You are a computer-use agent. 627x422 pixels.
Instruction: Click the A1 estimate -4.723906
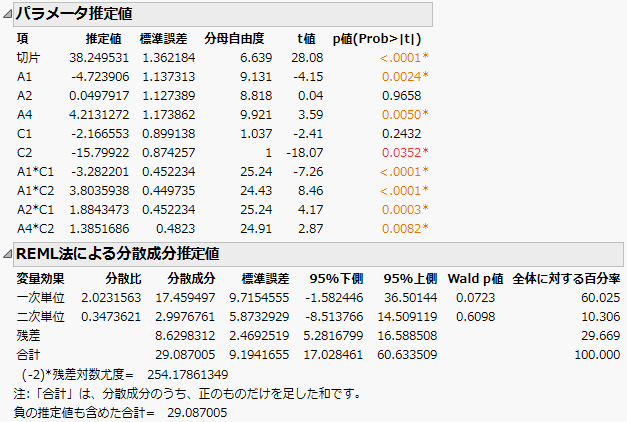(100, 76)
